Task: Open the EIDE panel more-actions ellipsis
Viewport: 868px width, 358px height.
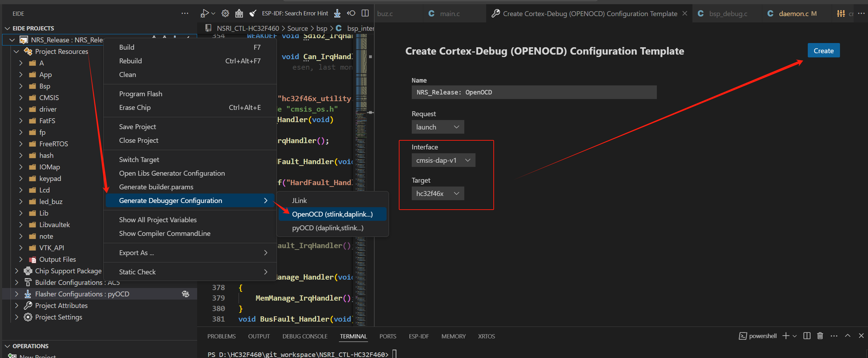Action: (x=185, y=13)
